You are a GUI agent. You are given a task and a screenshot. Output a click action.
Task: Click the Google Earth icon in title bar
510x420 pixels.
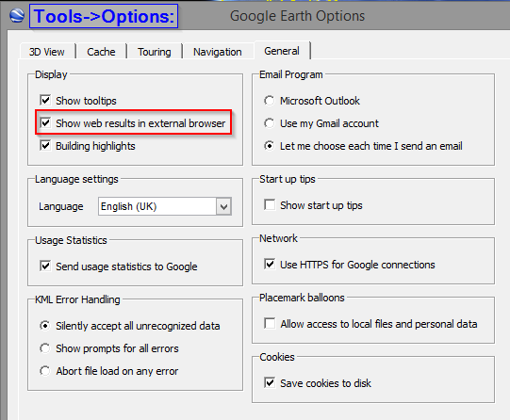pyautogui.click(x=17, y=16)
